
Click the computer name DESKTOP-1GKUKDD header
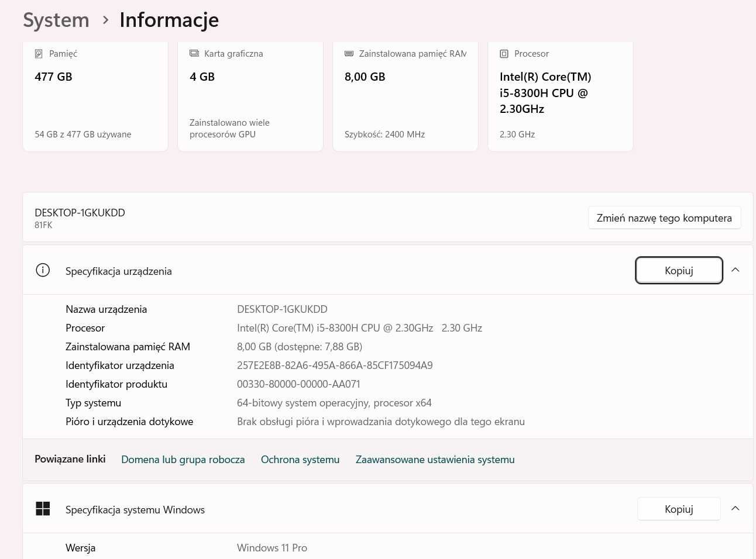click(80, 213)
